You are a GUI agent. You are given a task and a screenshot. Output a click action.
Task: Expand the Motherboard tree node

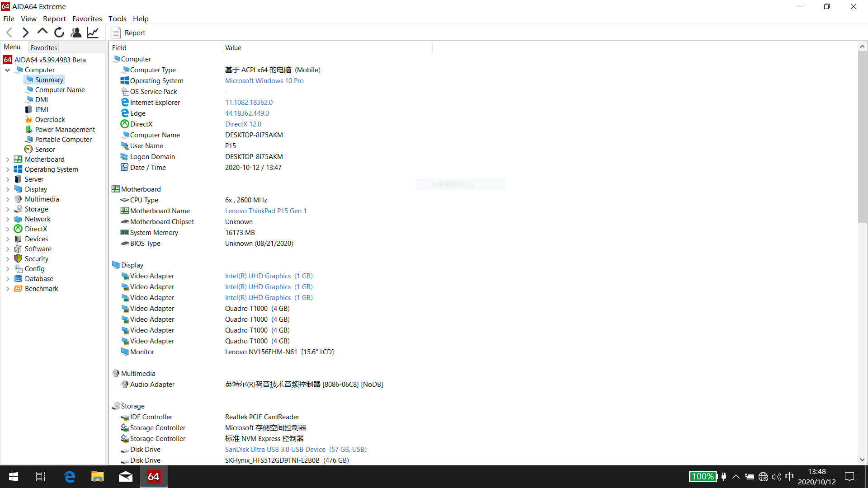(x=8, y=160)
